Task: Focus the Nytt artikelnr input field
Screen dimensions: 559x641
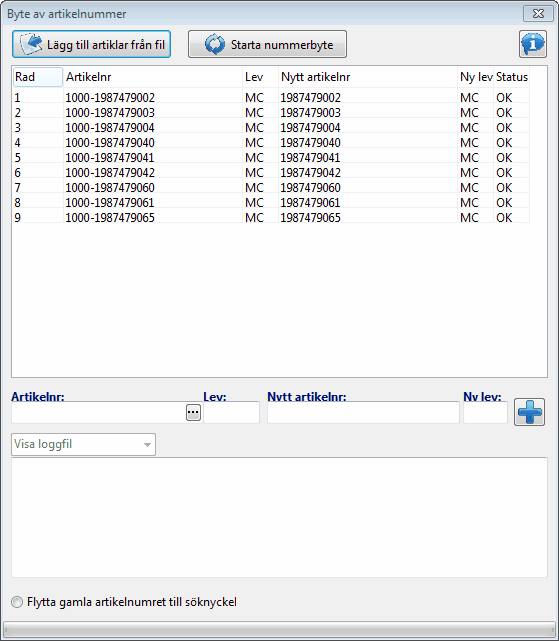Action: coord(364,412)
